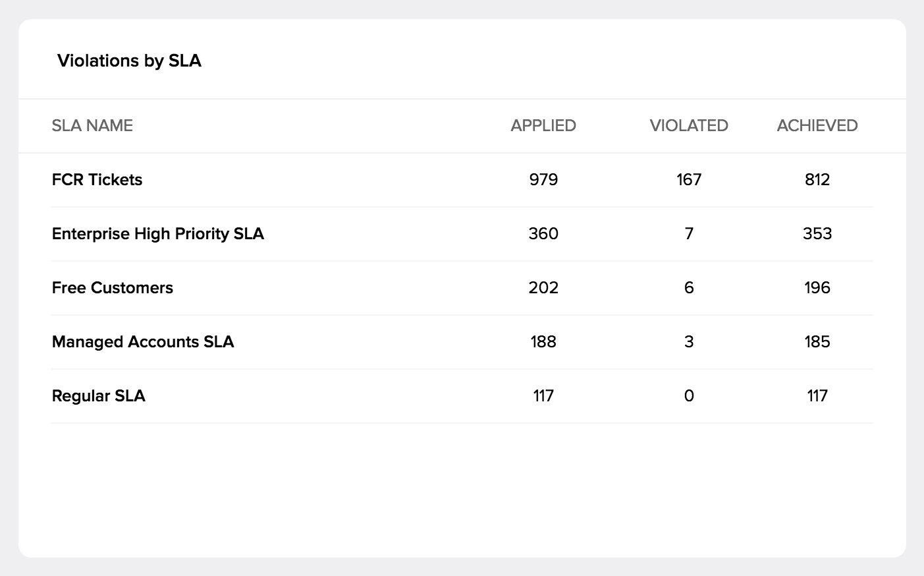Click Free Customers applied count 202
The width and height of the screenshot is (924, 576).
(x=543, y=287)
